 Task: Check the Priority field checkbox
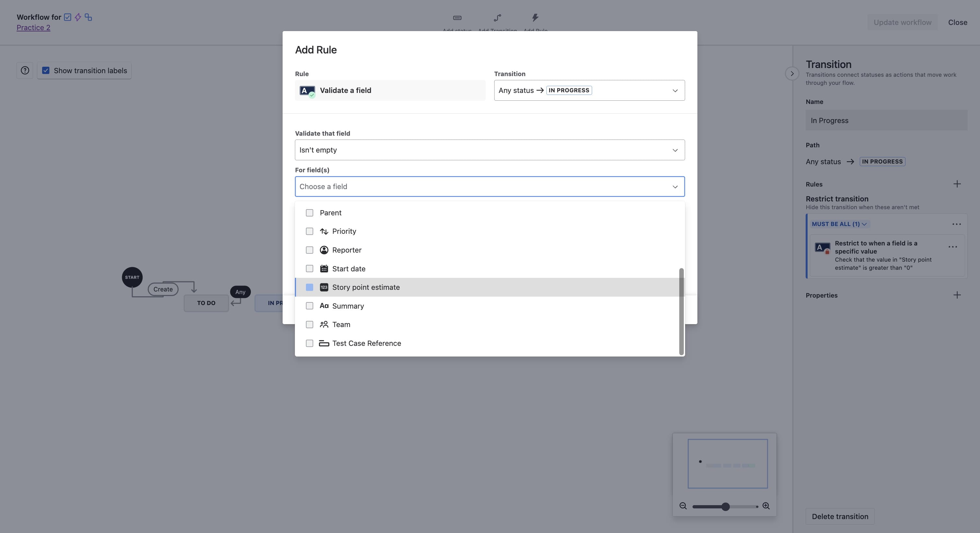point(310,231)
